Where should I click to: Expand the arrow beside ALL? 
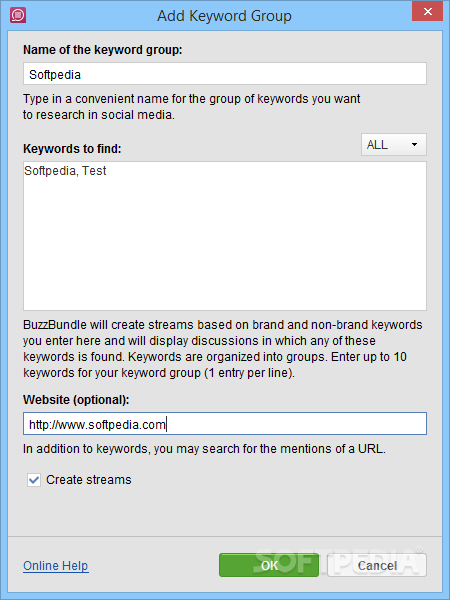click(414, 145)
